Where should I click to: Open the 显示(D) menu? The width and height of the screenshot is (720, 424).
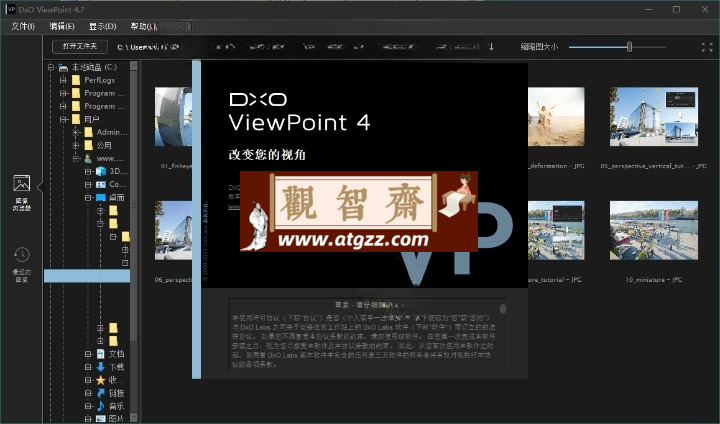click(102, 27)
